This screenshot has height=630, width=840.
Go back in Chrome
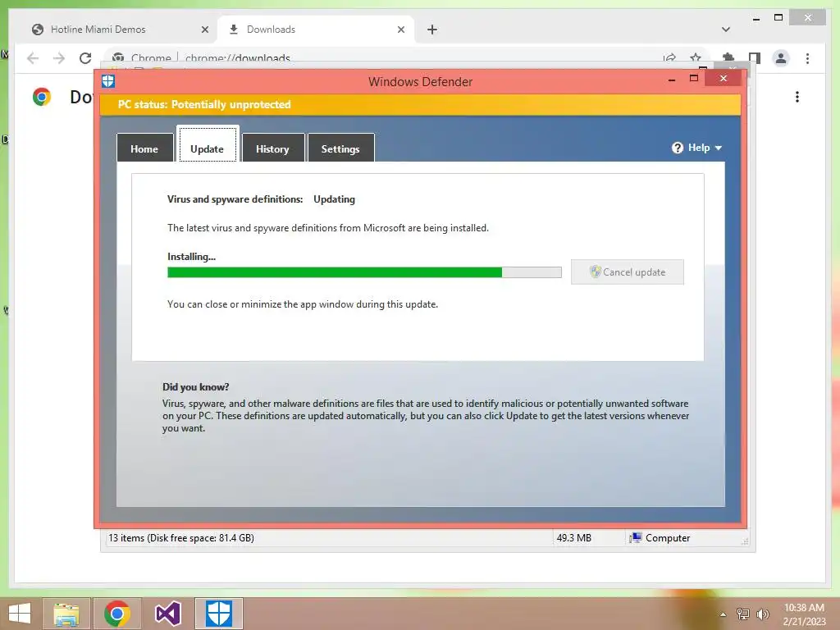[33, 58]
